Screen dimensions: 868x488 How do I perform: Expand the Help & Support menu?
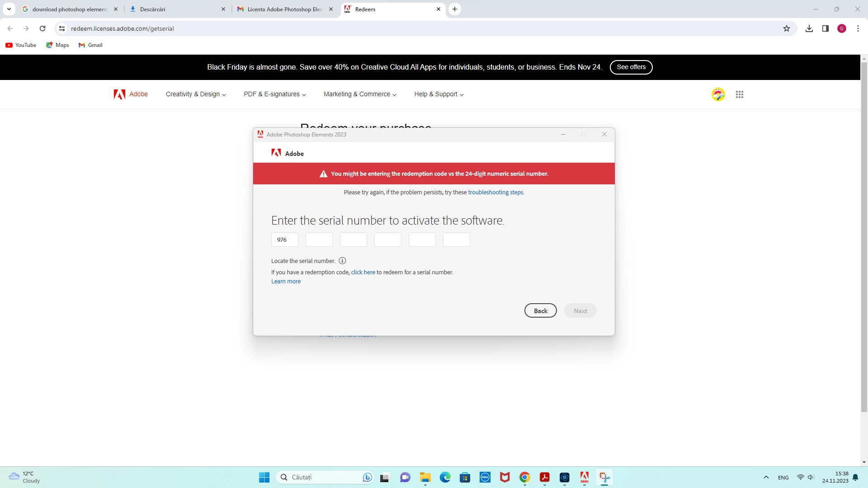click(x=439, y=94)
